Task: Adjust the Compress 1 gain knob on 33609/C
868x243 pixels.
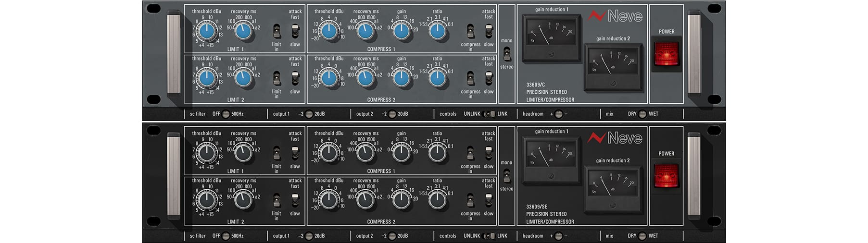Action: click(x=402, y=31)
